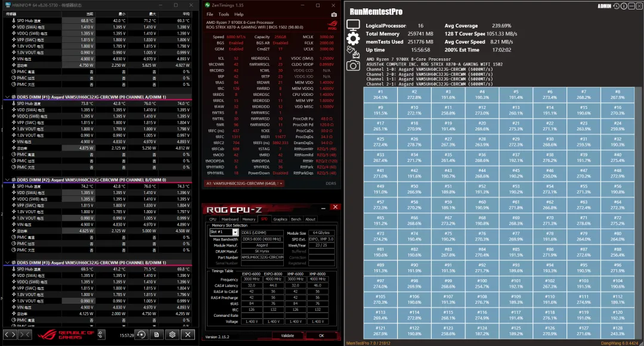Collapse the DDR5 DIMM [#1] sensor group
This screenshot has height=346, width=644.
click(x=7, y=97)
